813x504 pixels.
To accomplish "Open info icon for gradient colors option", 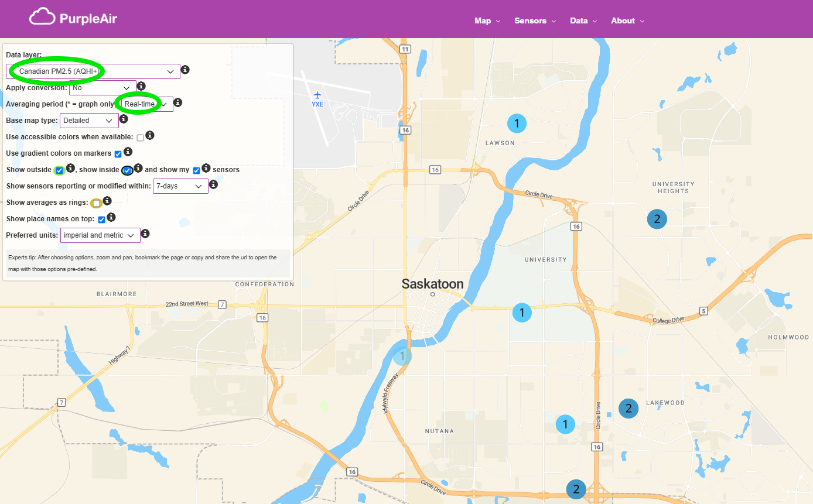I will 128,152.
